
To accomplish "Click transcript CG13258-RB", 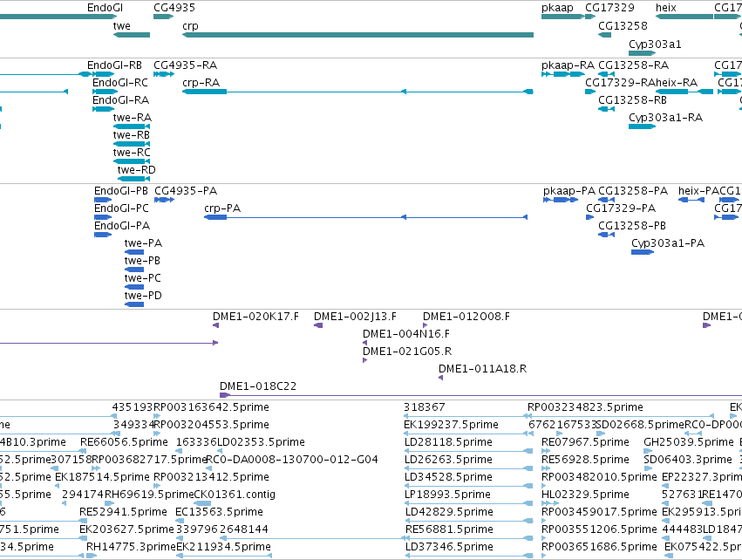I will point(633,100).
